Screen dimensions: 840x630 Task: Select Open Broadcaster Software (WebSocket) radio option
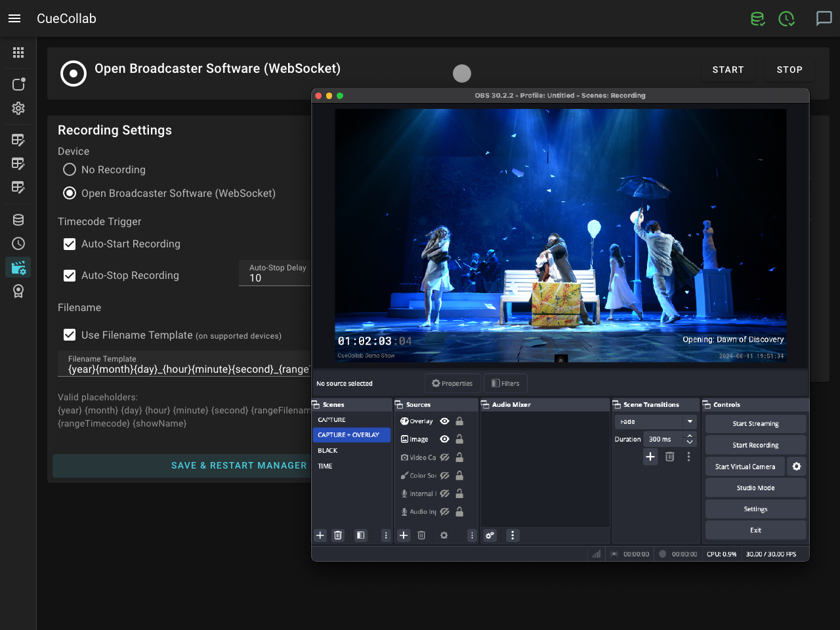click(70, 193)
